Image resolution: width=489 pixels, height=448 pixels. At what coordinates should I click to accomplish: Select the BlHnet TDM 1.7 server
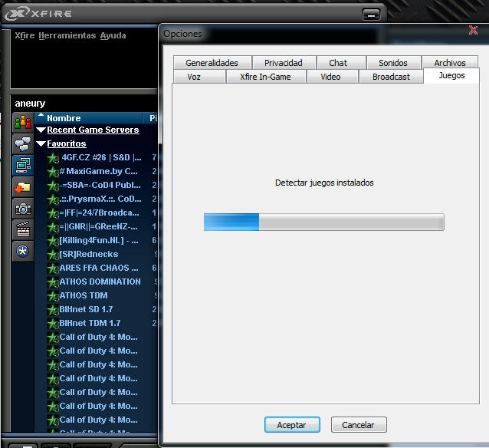(x=90, y=323)
